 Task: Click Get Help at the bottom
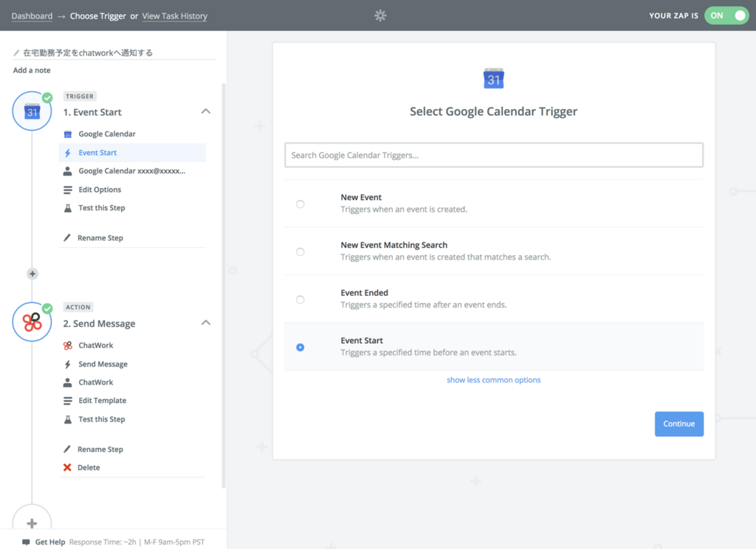coord(50,542)
